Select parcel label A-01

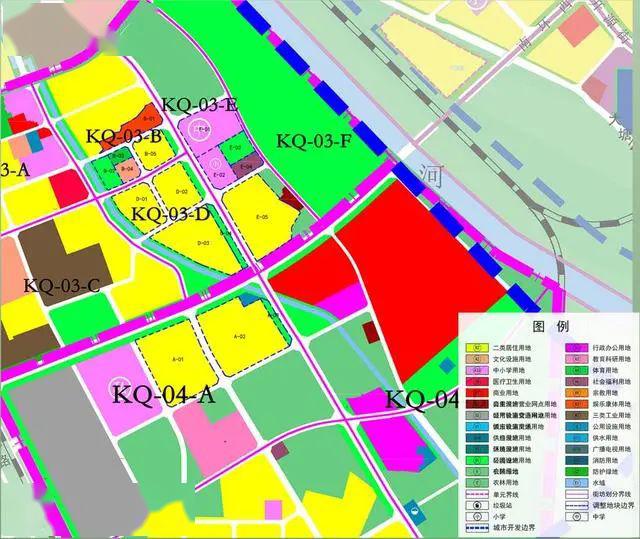[178, 359]
